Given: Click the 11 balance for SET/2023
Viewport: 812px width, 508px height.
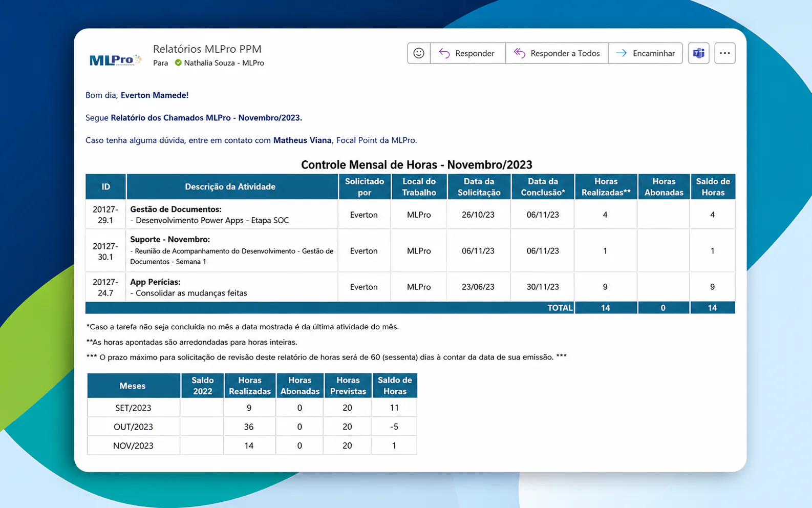Looking at the screenshot, I should pos(394,408).
